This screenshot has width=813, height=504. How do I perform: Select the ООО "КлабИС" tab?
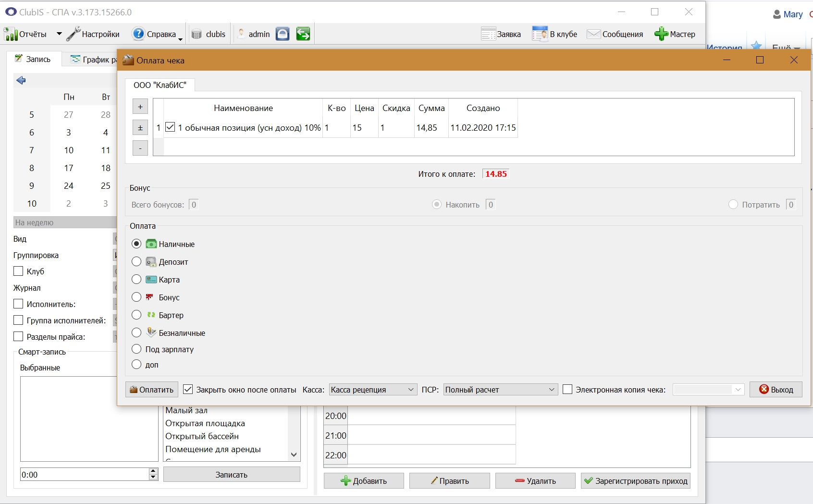(x=160, y=85)
